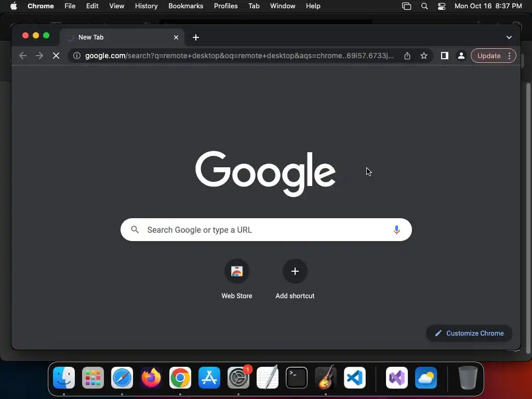Open the Edit menu
Screen dimensions: 532x399
92,6
